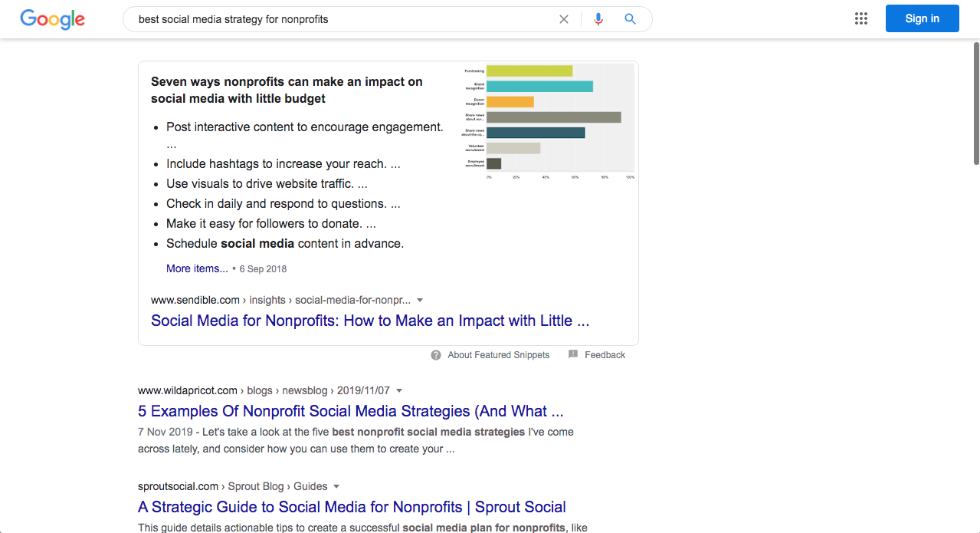This screenshot has height=533, width=980.
Task: Click the Feedback flag icon
Action: pos(573,355)
